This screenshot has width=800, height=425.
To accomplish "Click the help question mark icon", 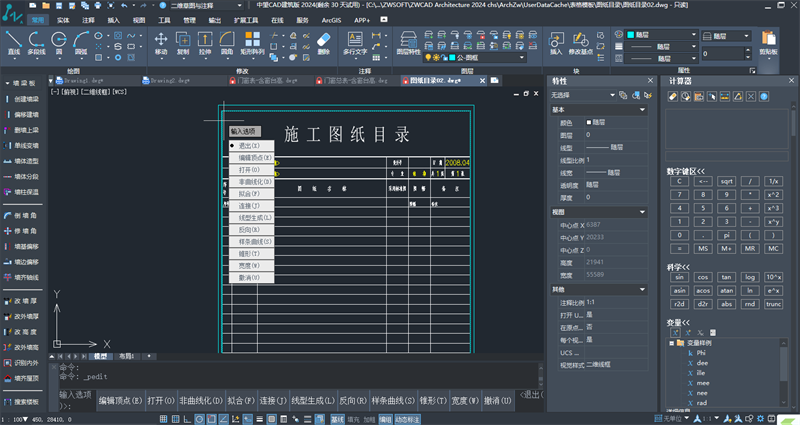I will click(163, 6).
